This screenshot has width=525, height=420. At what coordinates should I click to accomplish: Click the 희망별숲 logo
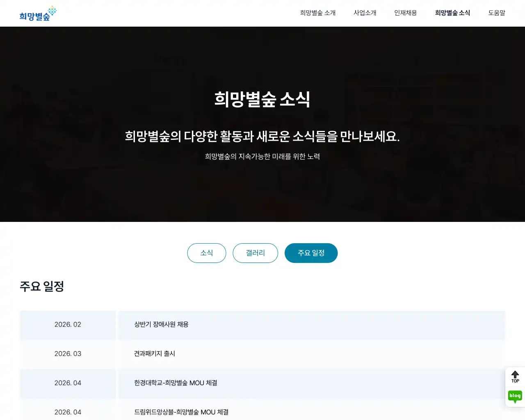tap(38, 14)
